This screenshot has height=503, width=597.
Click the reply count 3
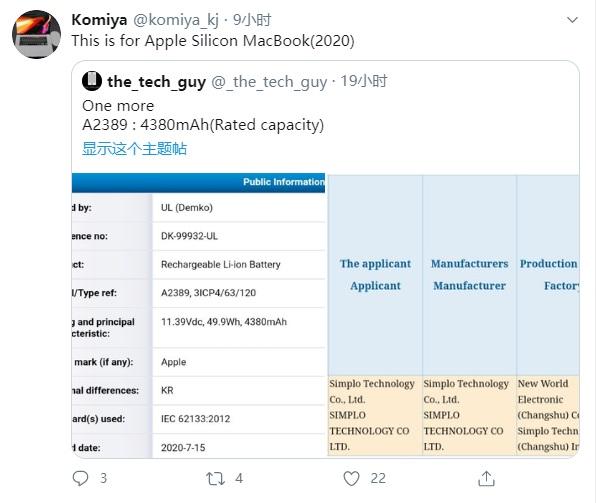pyautogui.click(x=103, y=478)
